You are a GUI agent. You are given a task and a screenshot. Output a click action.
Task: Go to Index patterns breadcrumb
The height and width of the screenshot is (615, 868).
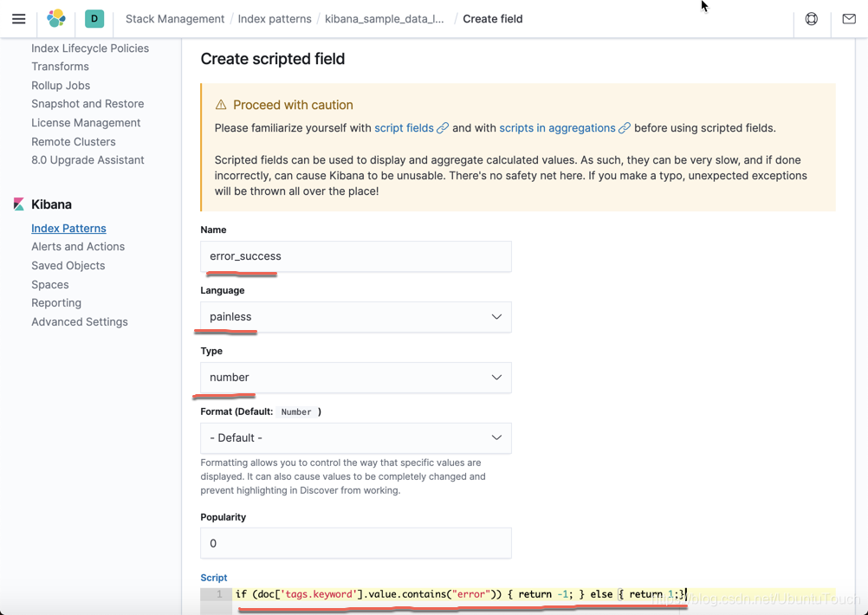point(275,19)
